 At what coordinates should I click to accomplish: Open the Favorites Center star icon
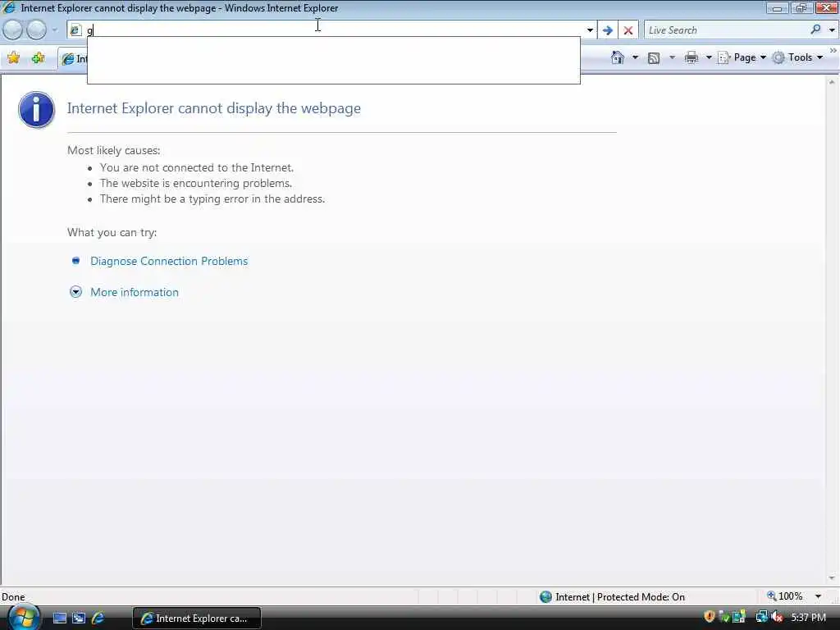click(x=14, y=58)
